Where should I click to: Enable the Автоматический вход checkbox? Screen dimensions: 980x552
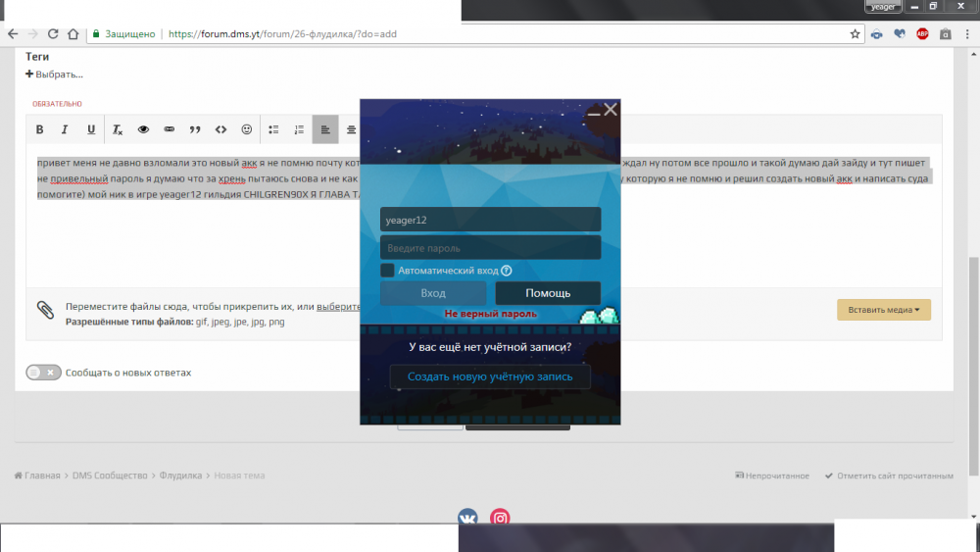(387, 271)
